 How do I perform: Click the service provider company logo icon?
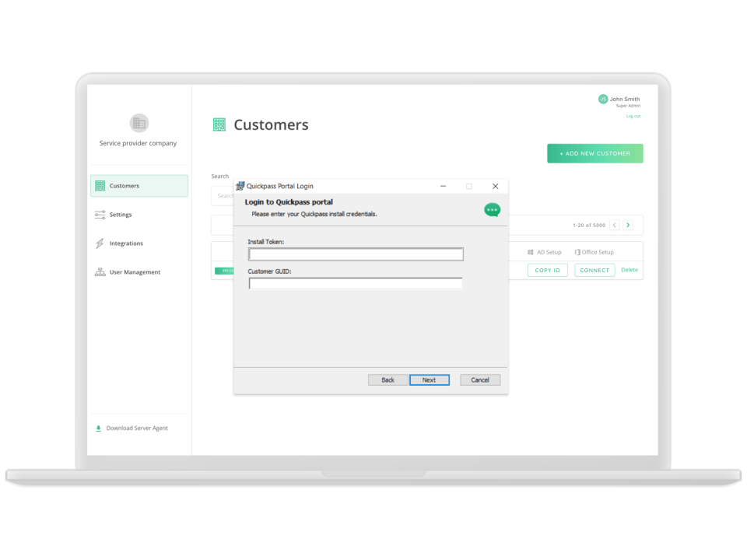[x=139, y=124]
